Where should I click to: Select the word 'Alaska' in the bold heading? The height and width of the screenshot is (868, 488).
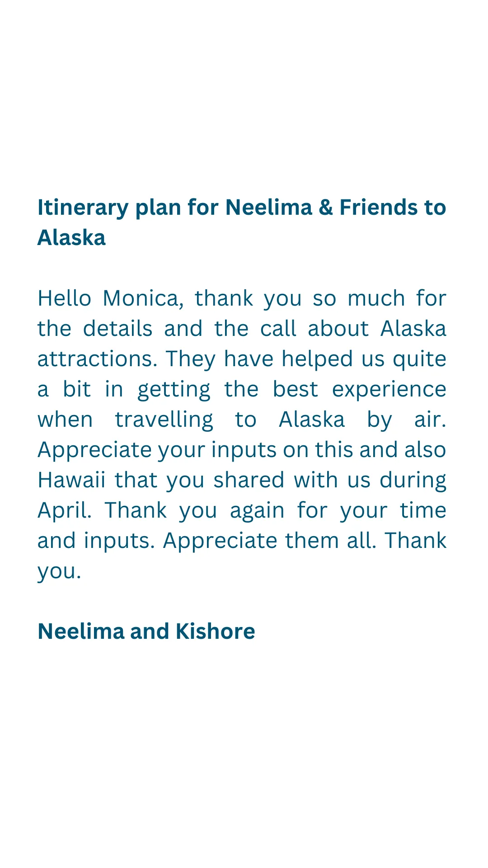[x=71, y=238]
